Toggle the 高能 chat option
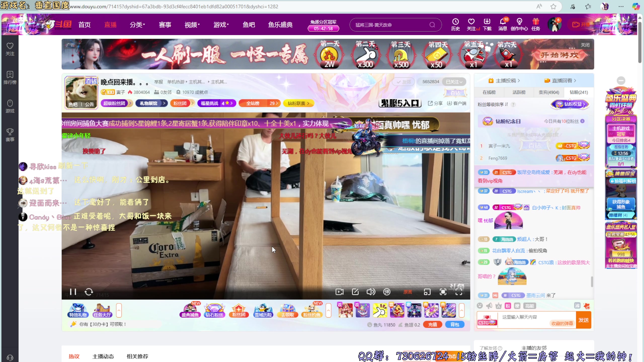The image size is (644, 362). pos(530,306)
